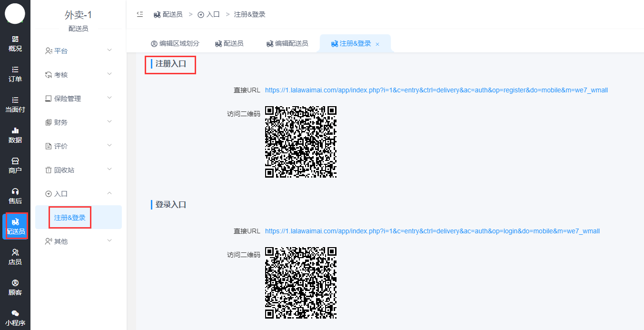Click the registration QR code image
The height and width of the screenshot is (330, 644).
point(301,142)
